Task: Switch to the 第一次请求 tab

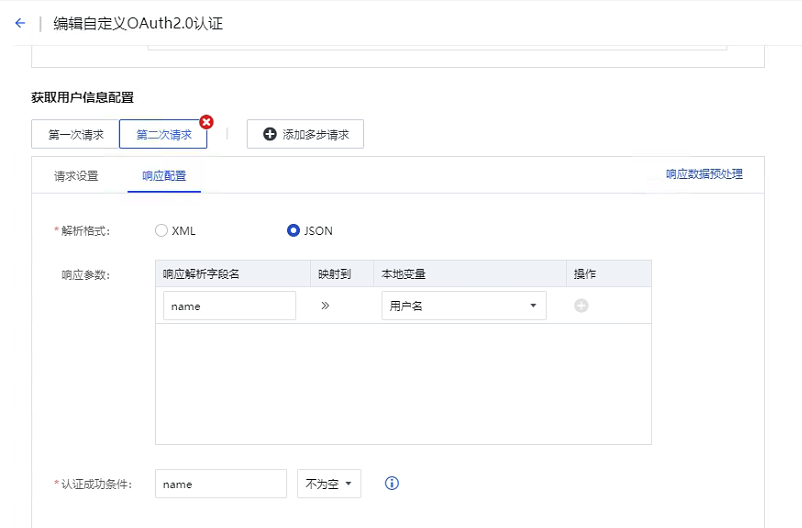Action: tap(76, 134)
